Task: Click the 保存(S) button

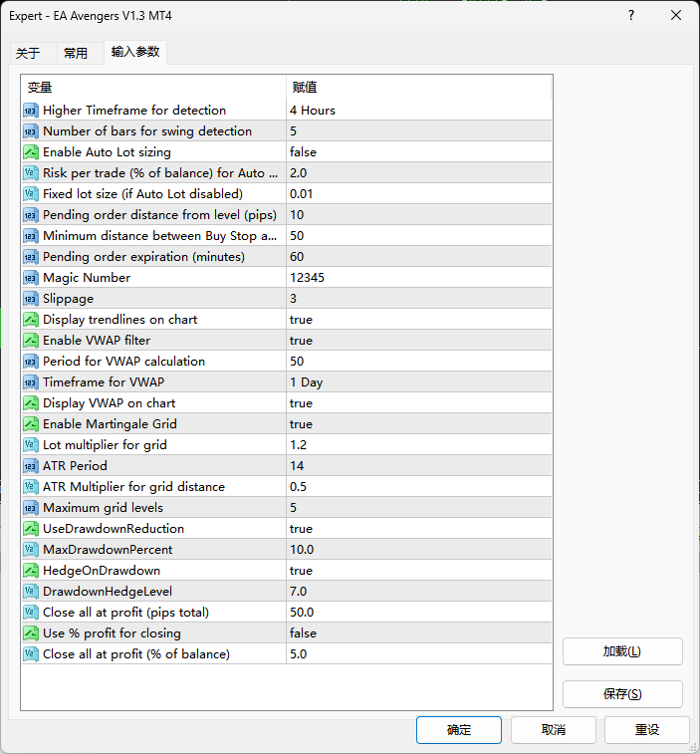Action: click(x=622, y=694)
